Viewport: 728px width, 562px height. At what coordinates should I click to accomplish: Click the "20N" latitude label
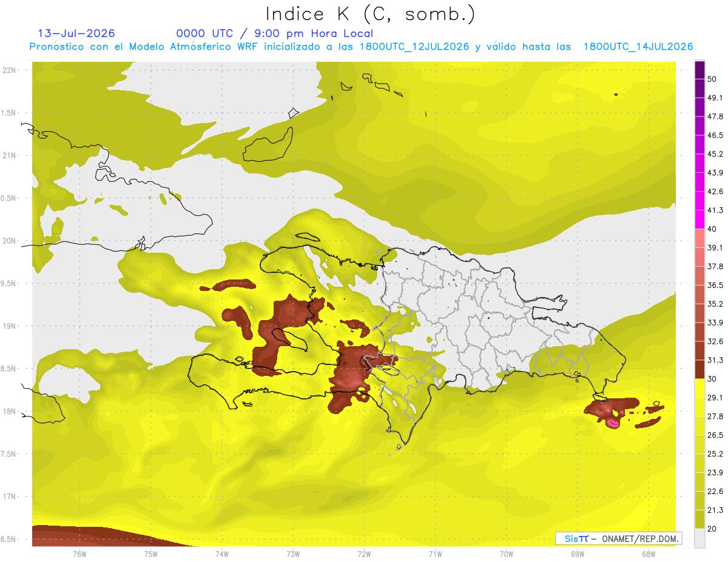pyautogui.click(x=10, y=241)
